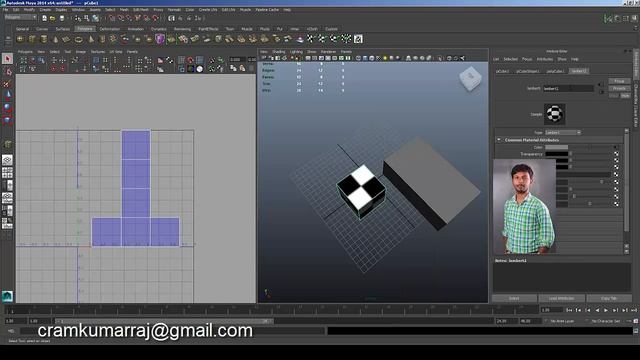Click the lambert name input field
The width and height of the screenshot is (640, 360).
568,88
